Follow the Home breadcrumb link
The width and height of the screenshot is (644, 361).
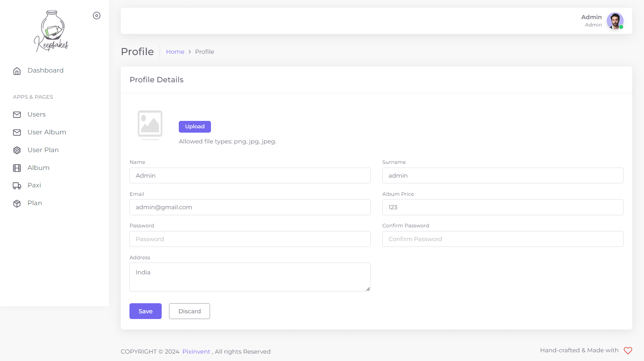pos(175,52)
